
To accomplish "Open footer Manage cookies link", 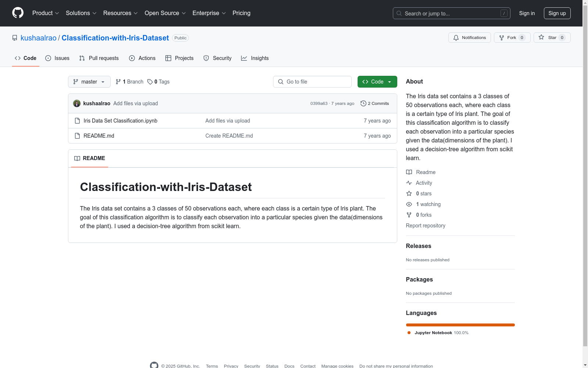I will (337, 366).
